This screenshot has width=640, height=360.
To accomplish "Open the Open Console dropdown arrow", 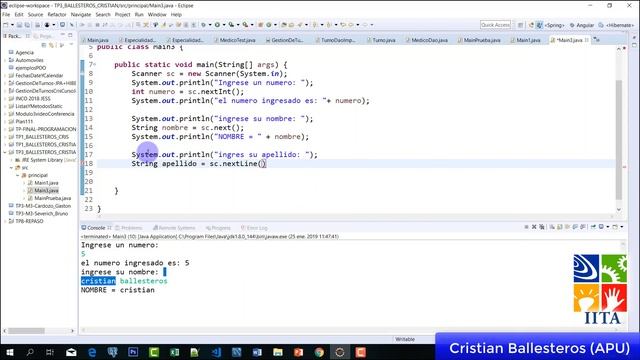I will coord(621,227).
